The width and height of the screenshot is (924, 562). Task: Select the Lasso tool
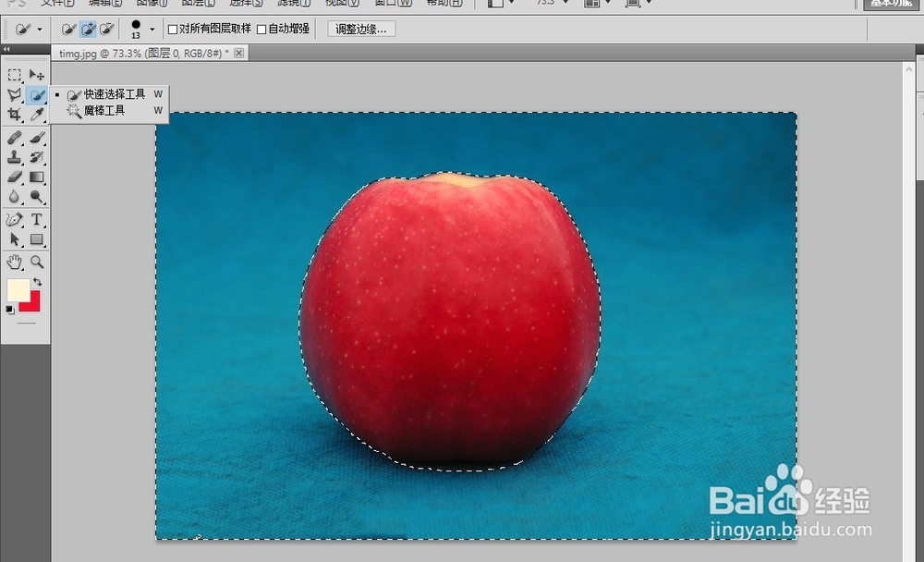click(x=14, y=94)
